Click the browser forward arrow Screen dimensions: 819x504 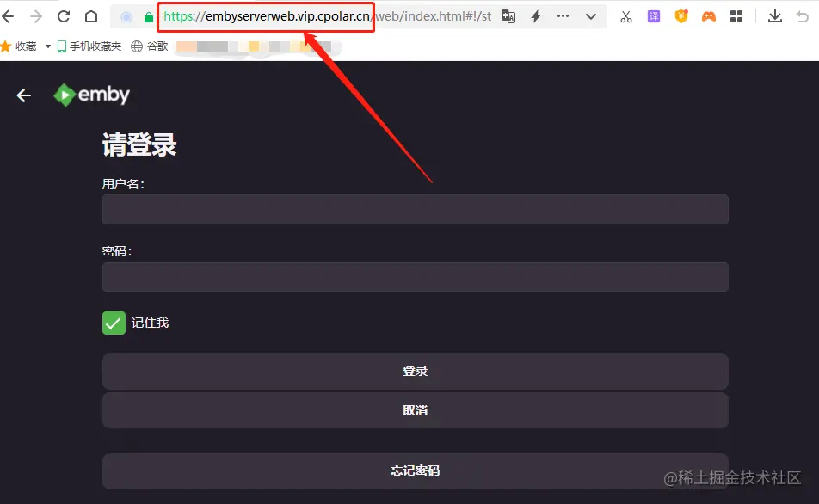[x=36, y=16]
